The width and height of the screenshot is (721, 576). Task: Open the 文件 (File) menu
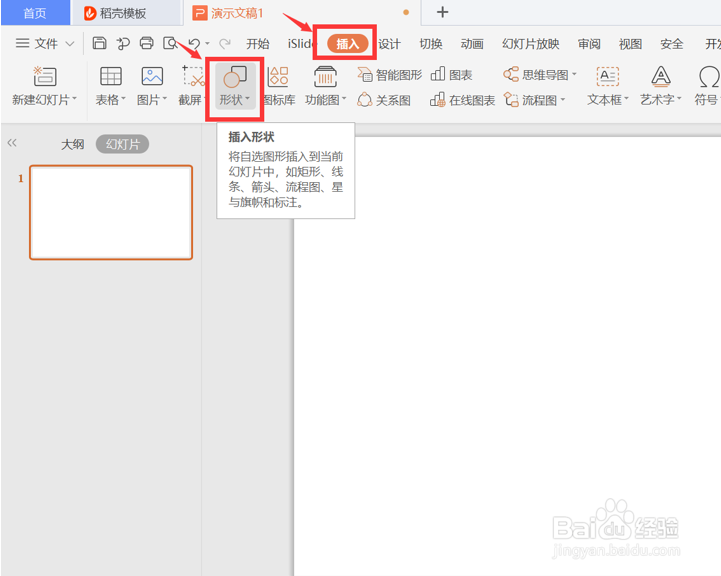click(45, 44)
